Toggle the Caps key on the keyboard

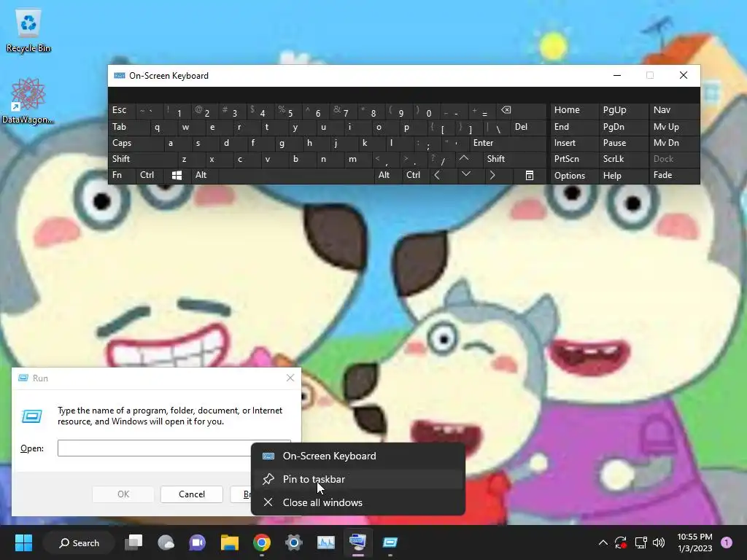point(136,143)
